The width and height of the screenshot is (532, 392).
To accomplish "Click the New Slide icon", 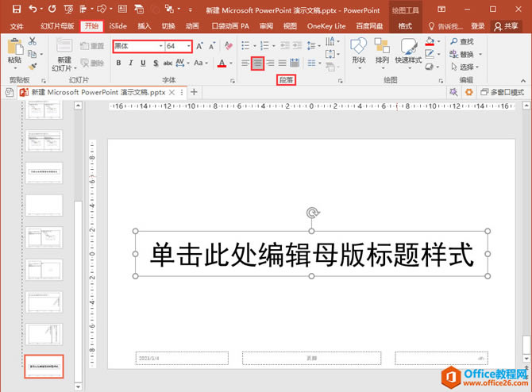I will pyautogui.click(x=64, y=47).
